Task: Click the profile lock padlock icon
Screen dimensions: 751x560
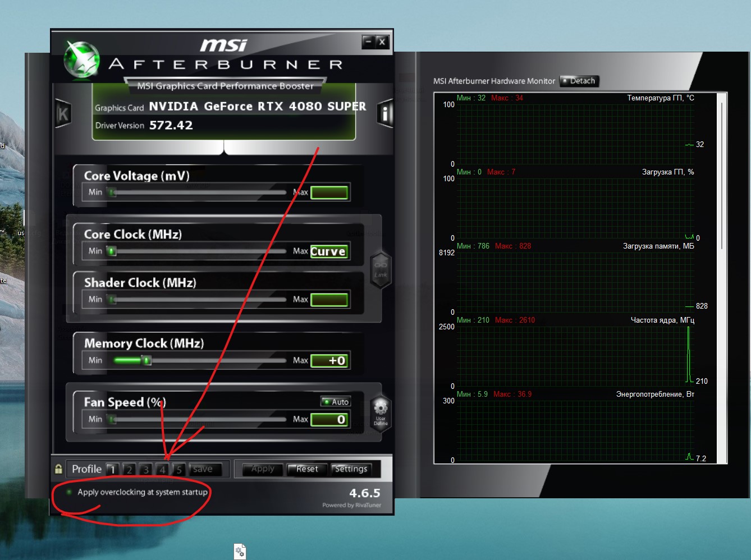Action: pos(58,469)
